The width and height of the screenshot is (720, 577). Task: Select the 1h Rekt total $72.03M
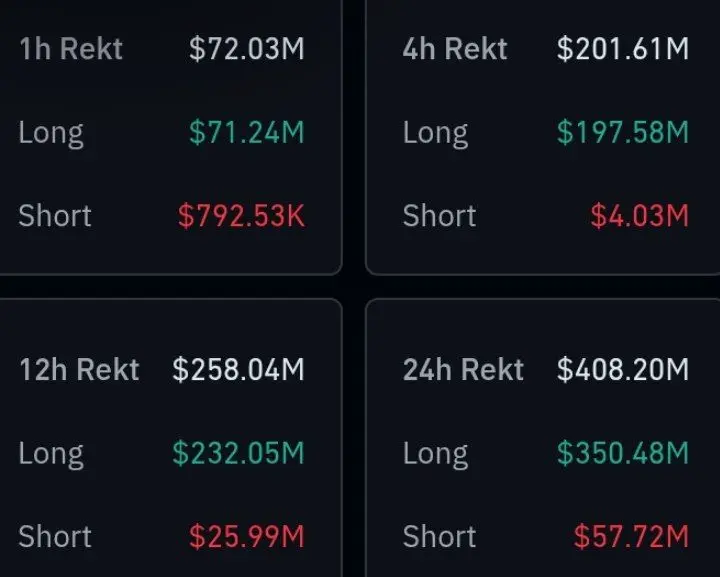pyautogui.click(x=247, y=49)
